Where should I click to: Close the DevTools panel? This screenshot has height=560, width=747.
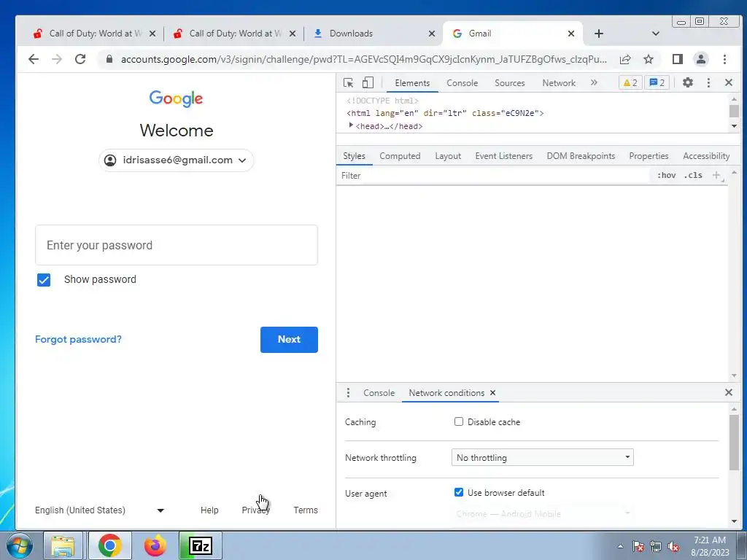[729, 82]
